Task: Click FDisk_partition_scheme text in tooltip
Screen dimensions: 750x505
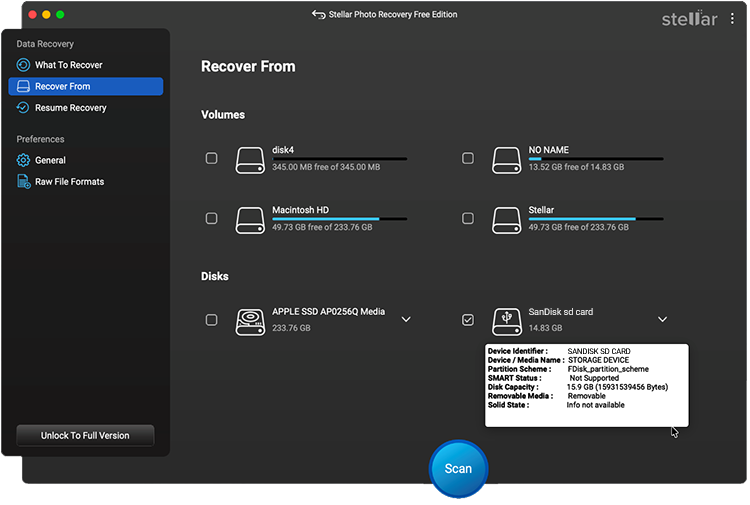Action: (x=608, y=369)
